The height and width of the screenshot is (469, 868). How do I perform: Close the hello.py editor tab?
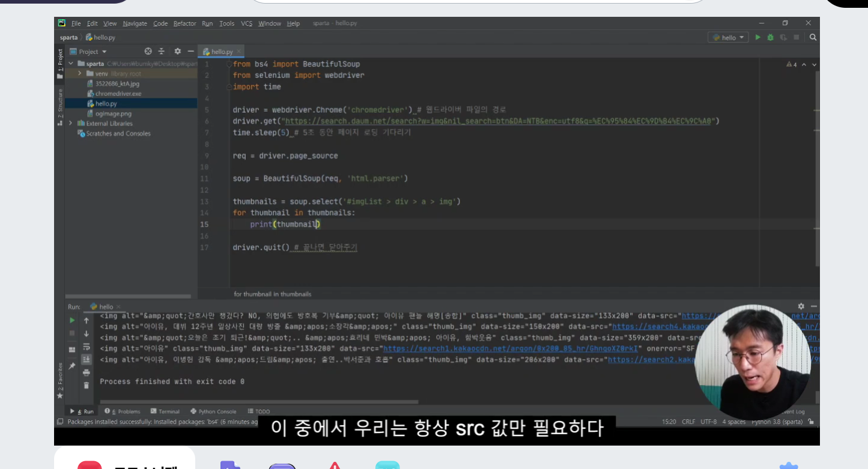point(239,52)
